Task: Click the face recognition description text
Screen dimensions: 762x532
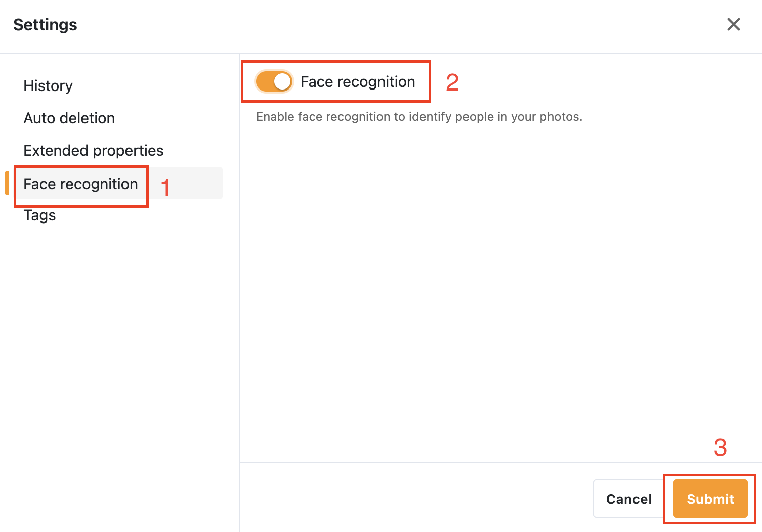Action: click(x=419, y=117)
